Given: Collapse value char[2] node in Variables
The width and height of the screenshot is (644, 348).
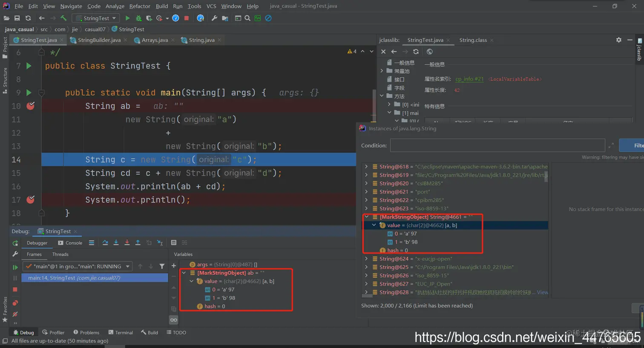Looking at the screenshot, I should [192, 281].
